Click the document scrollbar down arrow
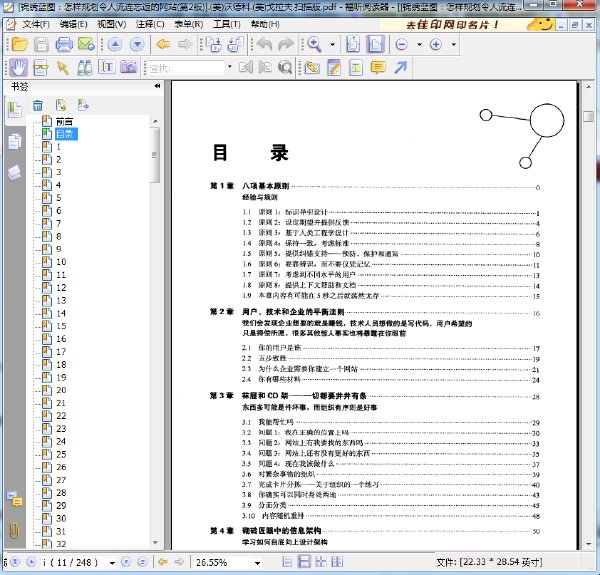 (x=589, y=543)
